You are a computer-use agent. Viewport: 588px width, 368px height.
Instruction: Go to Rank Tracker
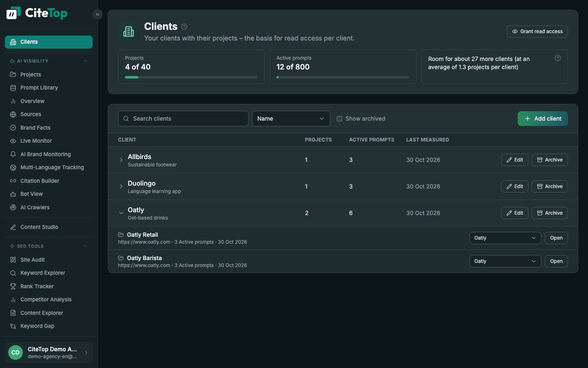pos(49,286)
